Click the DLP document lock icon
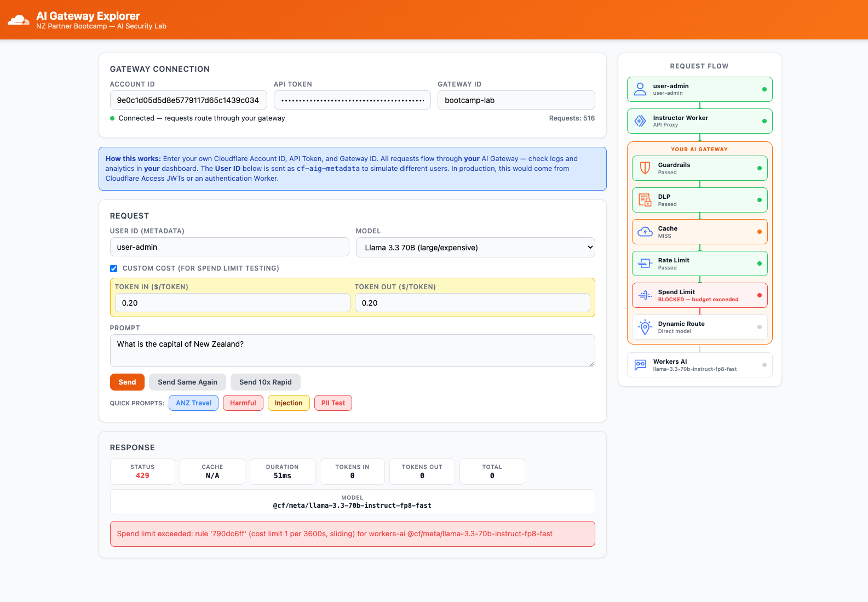This screenshot has height=602, width=868. pos(645,200)
